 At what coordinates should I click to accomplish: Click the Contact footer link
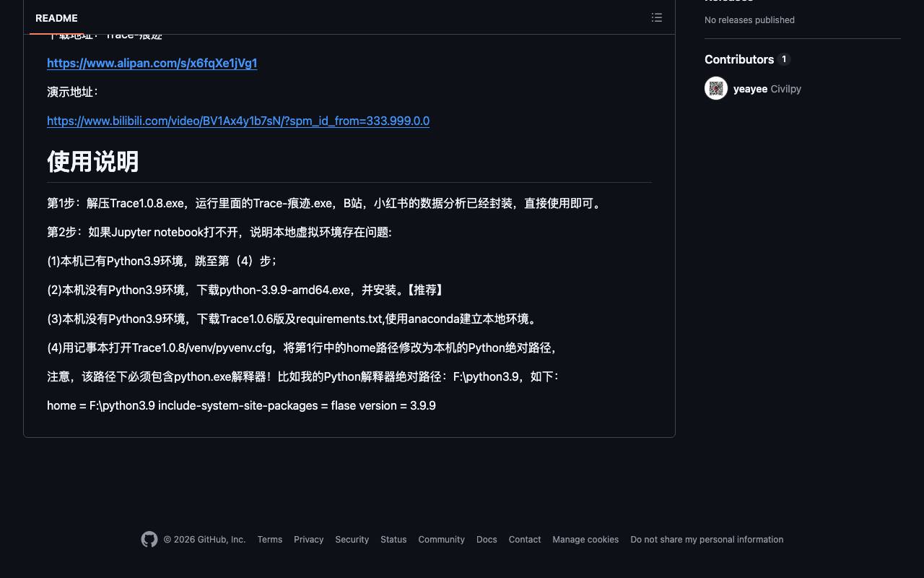[x=525, y=540]
